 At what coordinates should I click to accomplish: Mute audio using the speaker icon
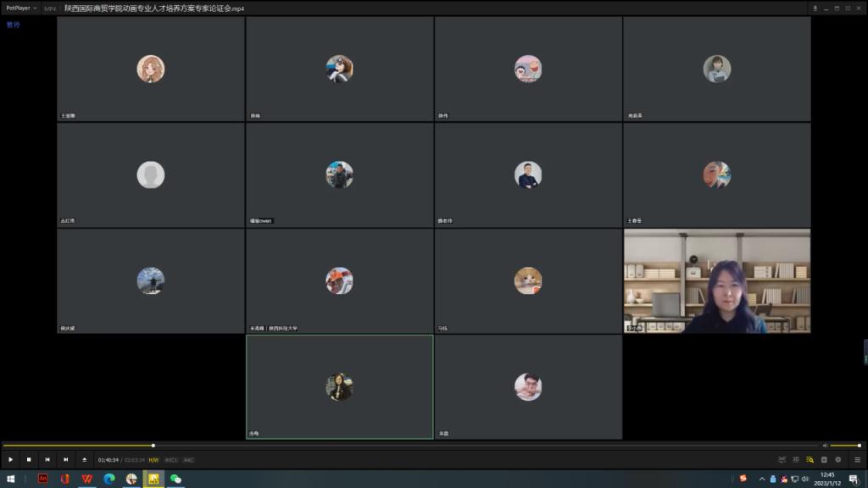[x=825, y=445]
